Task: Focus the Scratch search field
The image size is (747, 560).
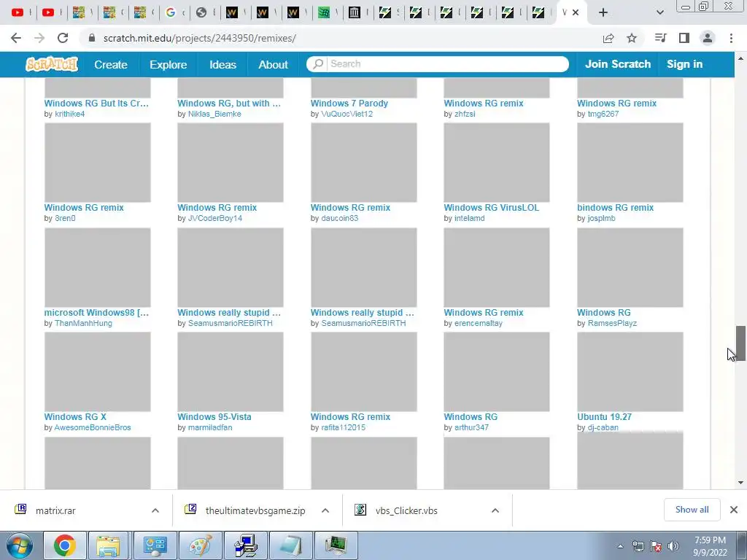Action: (447, 64)
